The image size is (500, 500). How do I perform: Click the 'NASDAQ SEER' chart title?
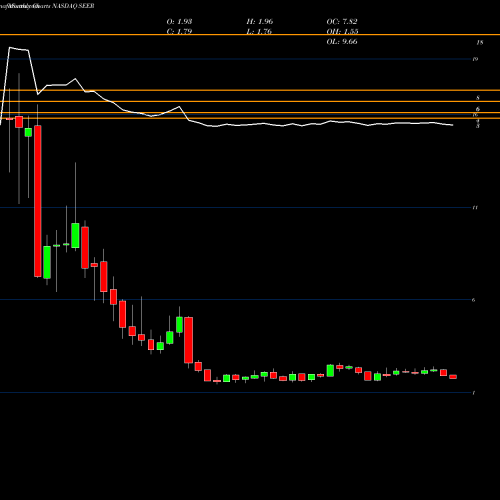pos(72,6)
